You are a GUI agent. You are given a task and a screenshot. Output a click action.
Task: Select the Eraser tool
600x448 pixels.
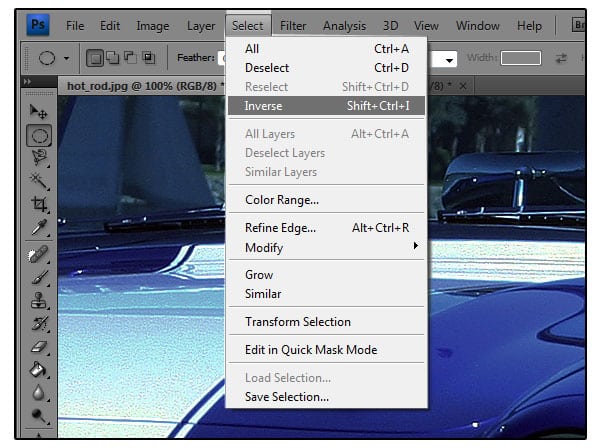[x=39, y=347]
